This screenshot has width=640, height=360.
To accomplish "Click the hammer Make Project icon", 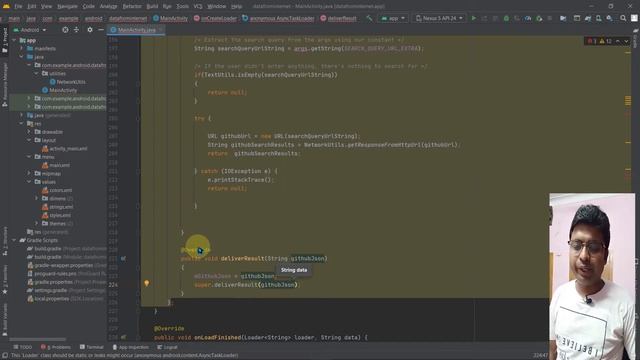I will coord(369,18).
